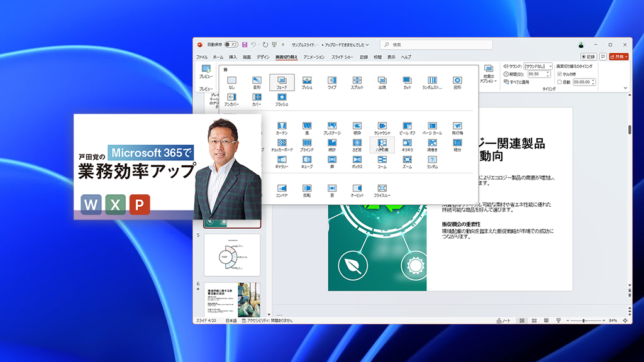Apply the カーテン transition
Viewport: 644px width, 362px height.
pos(282,128)
